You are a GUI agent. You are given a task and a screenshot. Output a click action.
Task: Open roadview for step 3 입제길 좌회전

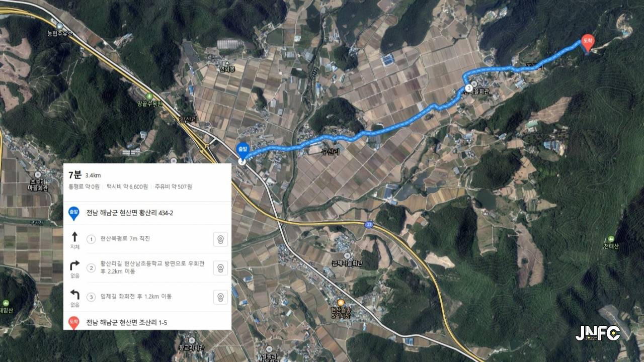[x=220, y=297]
